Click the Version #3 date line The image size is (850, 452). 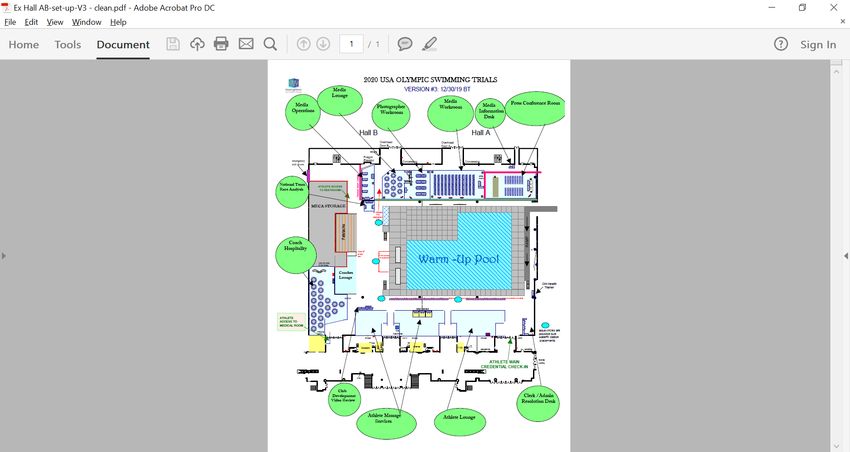point(437,89)
